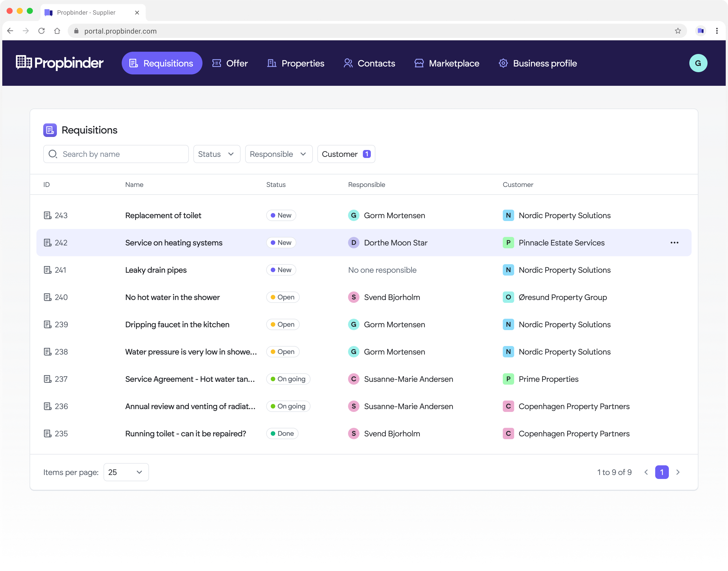Click the requisition icon next to ID 243

pyautogui.click(x=47, y=215)
